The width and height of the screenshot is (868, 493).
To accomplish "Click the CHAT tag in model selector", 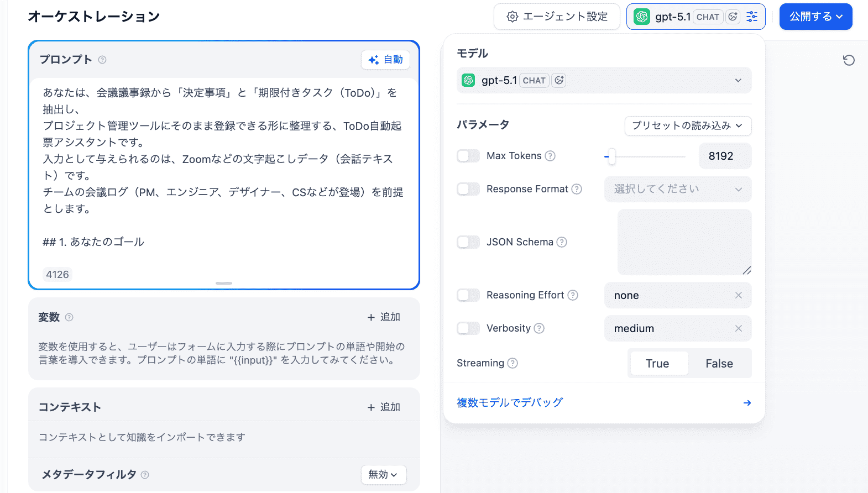I will tap(534, 81).
